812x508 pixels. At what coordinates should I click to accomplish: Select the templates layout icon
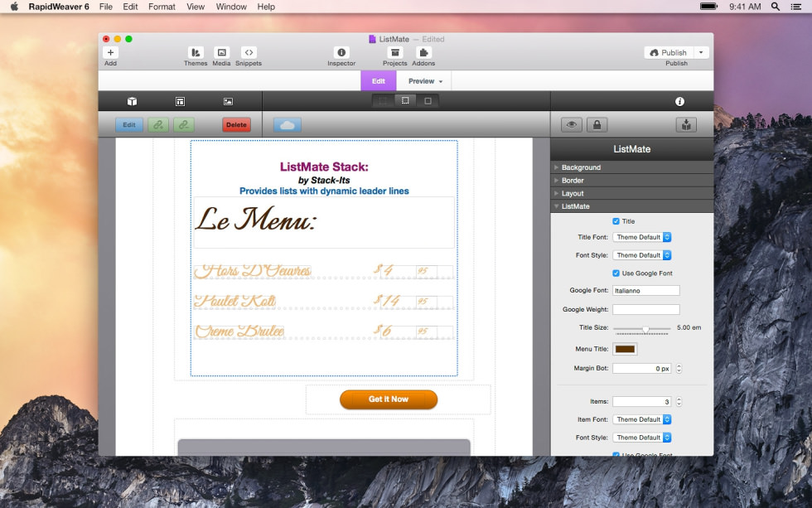tap(181, 101)
